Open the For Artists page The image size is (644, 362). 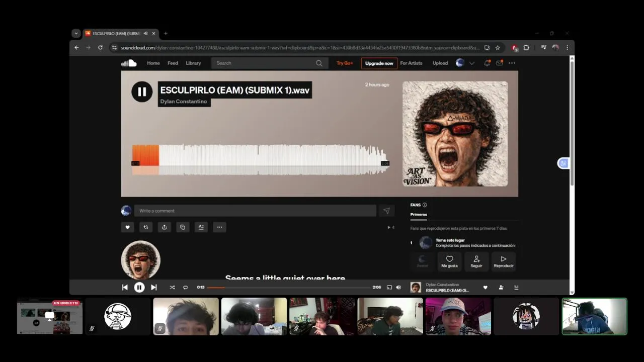(x=411, y=63)
